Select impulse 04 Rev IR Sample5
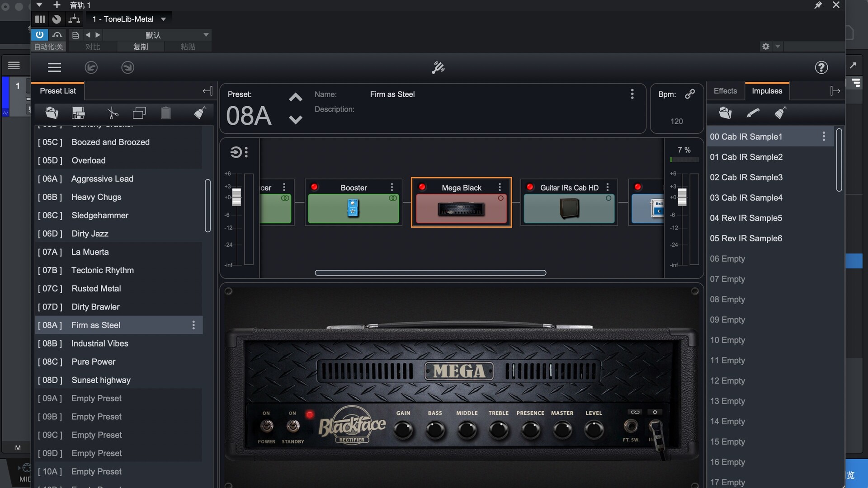Screen dimensions: 868x488 coord(770,218)
